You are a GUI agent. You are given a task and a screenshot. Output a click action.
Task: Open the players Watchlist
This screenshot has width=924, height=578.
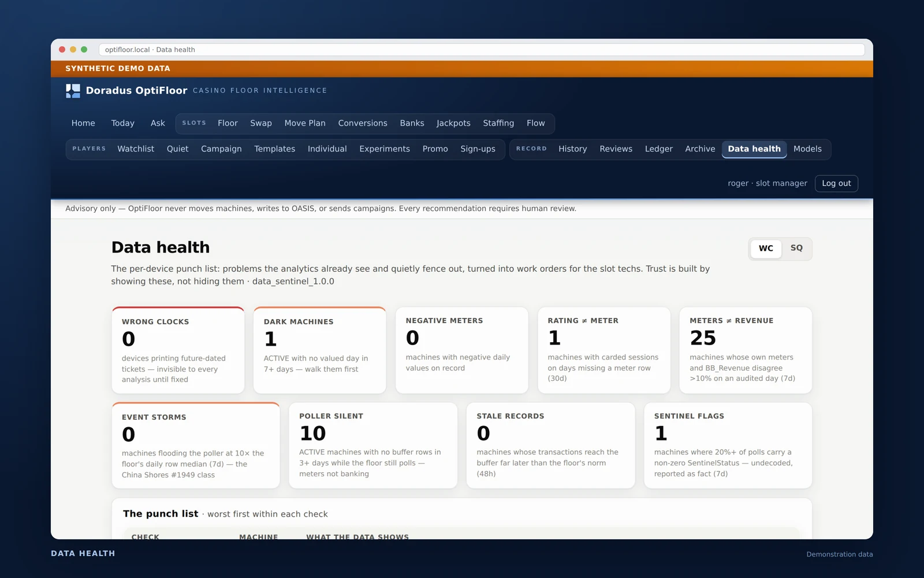(x=136, y=149)
